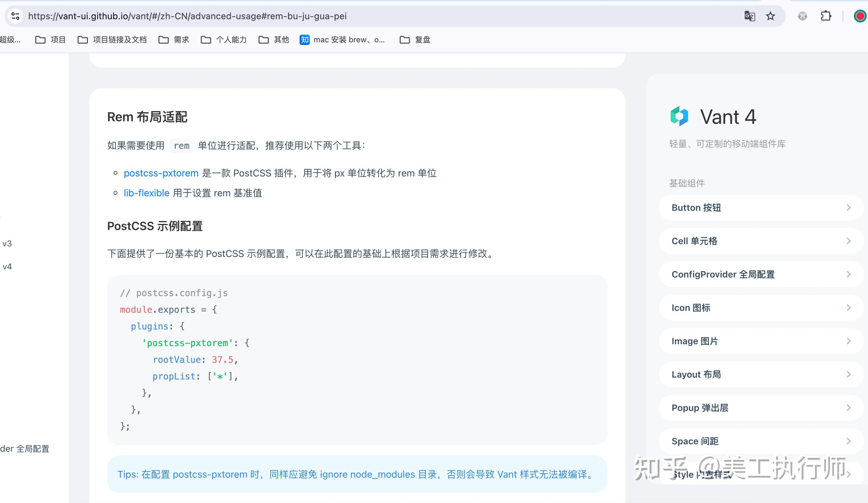Open the browser extensions puzzle icon
The width and height of the screenshot is (868, 503).
[x=826, y=16]
